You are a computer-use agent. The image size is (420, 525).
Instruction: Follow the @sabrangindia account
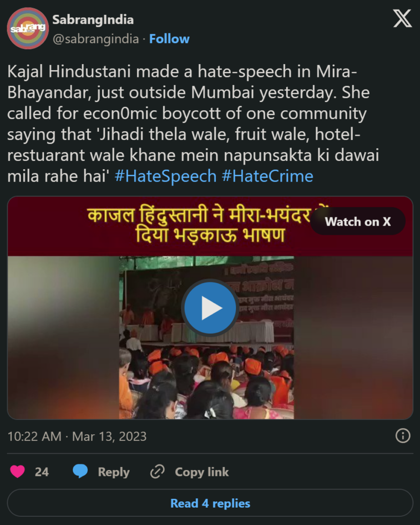pyautogui.click(x=169, y=39)
